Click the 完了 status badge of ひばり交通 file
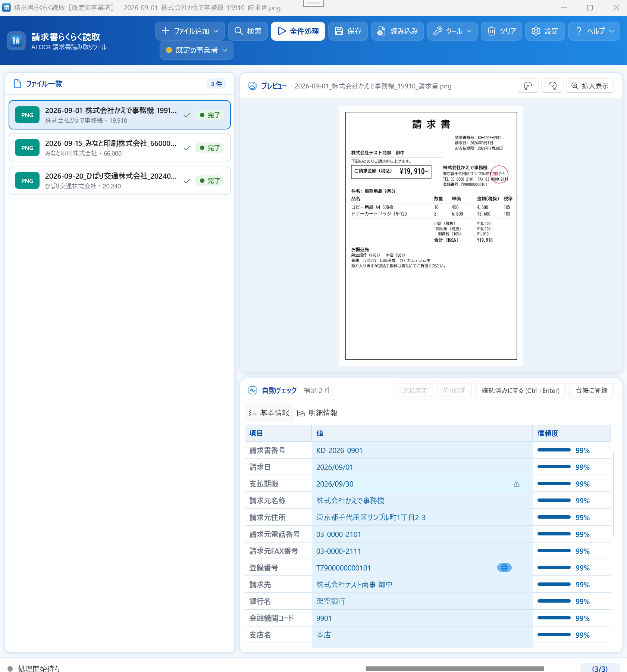 tap(210, 181)
